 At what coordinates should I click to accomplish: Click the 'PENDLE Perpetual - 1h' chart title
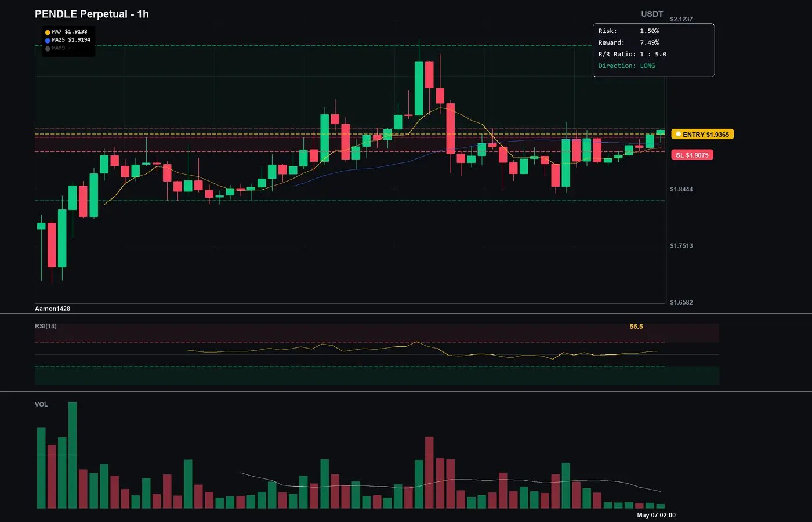click(92, 14)
